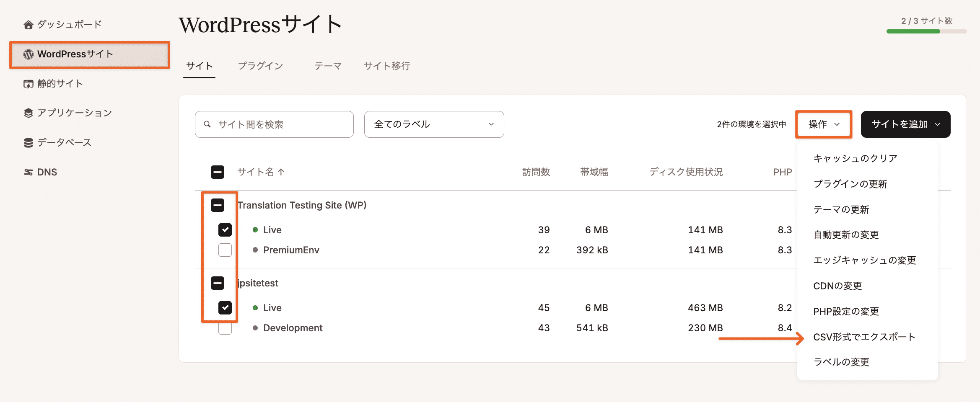
Task: Toggle the select-all checkbox in table header
Action: (x=218, y=172)
